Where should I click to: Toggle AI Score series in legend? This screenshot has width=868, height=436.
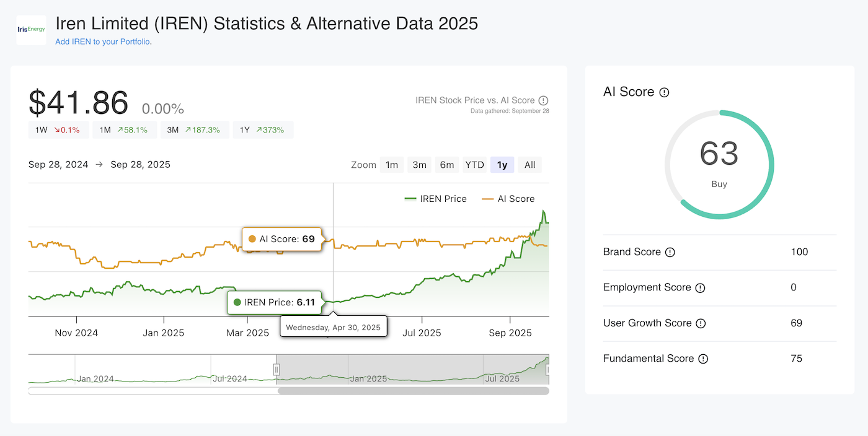tap(508, 199)
